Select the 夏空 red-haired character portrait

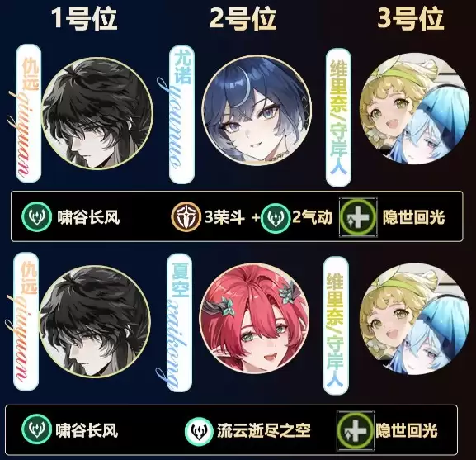254,319
